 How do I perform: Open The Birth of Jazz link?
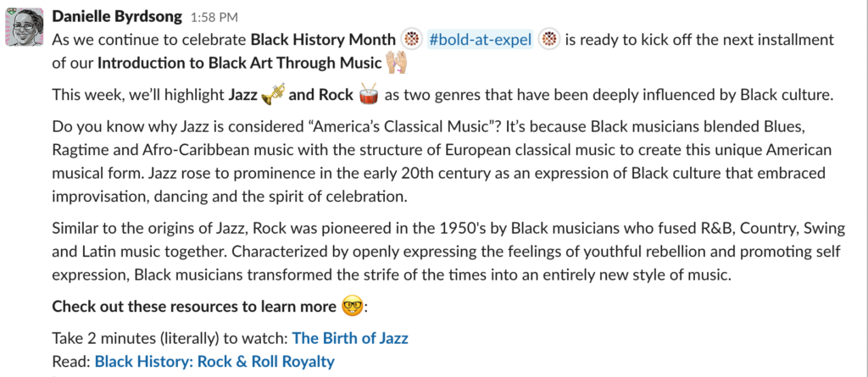350,338
